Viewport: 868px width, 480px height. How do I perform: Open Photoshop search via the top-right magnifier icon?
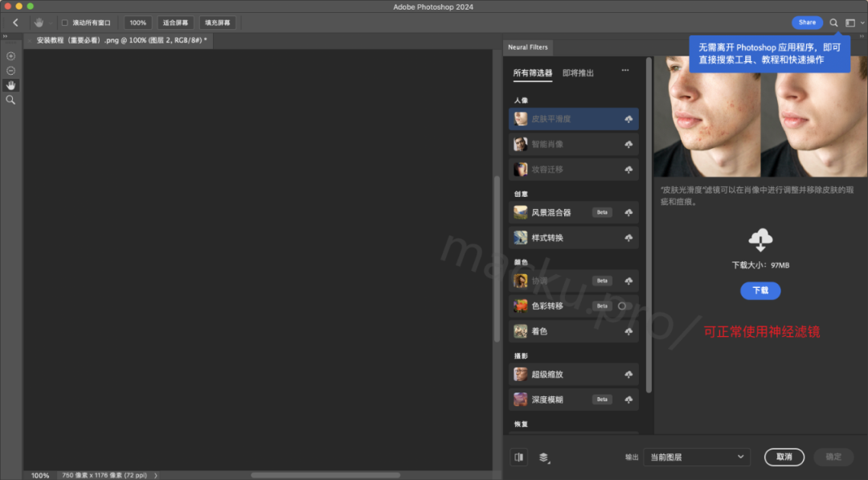tap(833, 23)
